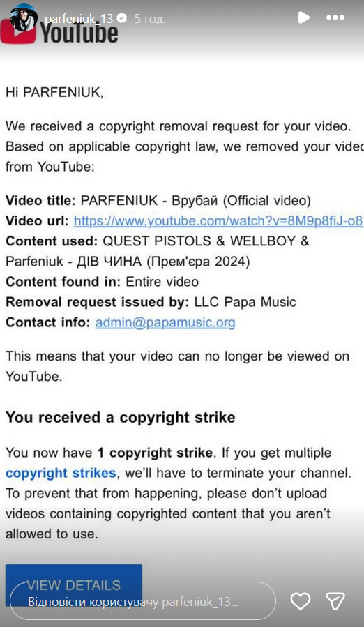
Task: Click the verified badge next to username
Action: tap(122, 18)
